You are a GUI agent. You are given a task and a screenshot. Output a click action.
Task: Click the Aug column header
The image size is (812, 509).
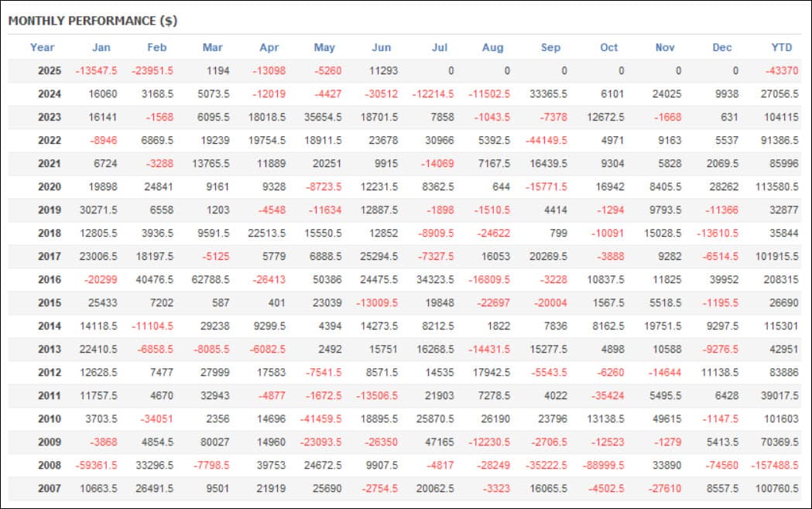492,48
